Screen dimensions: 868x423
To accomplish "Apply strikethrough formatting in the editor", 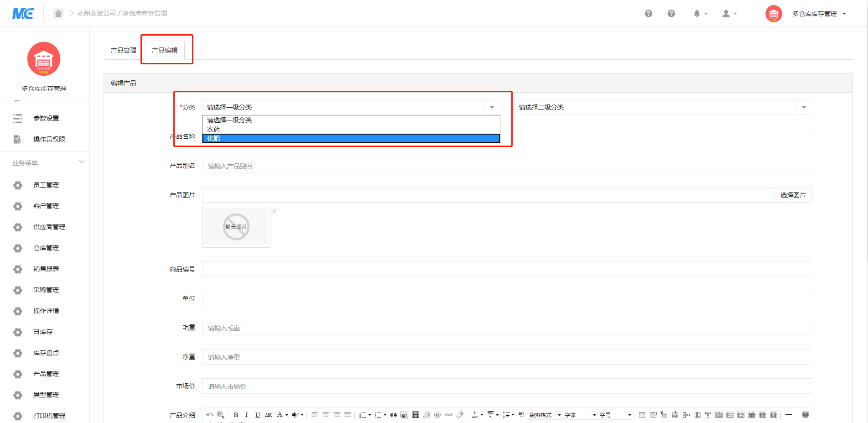I will point(269,415).
